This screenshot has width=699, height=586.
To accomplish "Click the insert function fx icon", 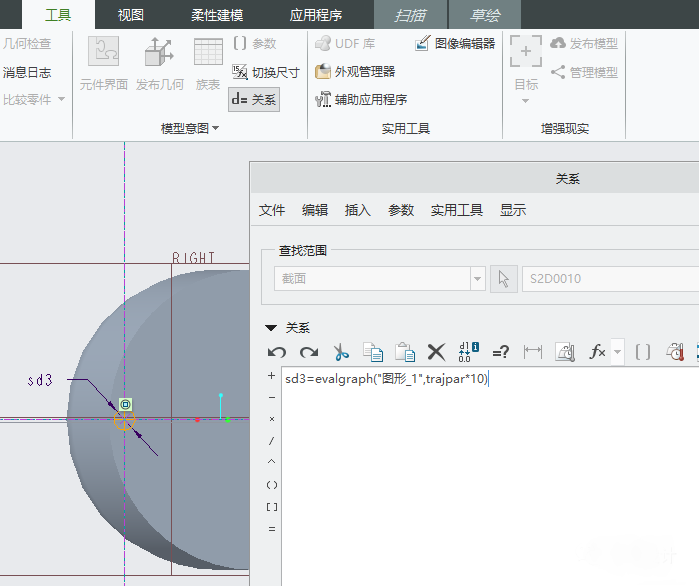I will 597,352.
